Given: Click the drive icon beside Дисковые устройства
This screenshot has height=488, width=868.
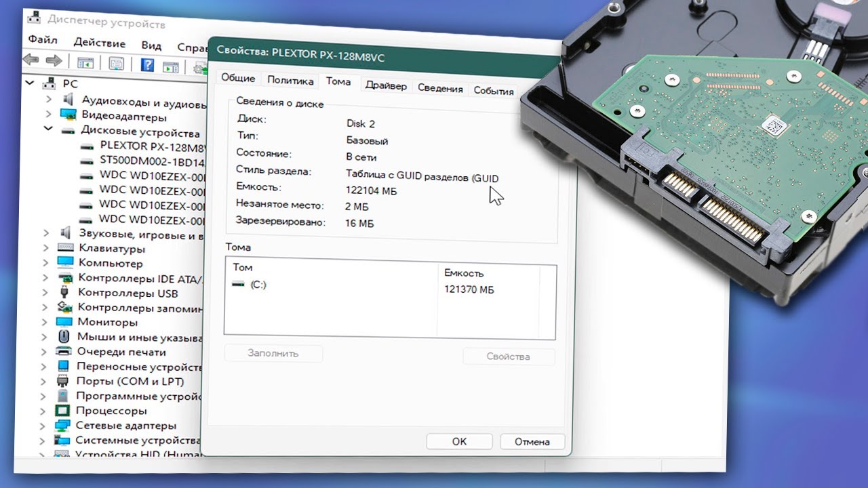Looking at the screenshot, I should click(68, 131).
